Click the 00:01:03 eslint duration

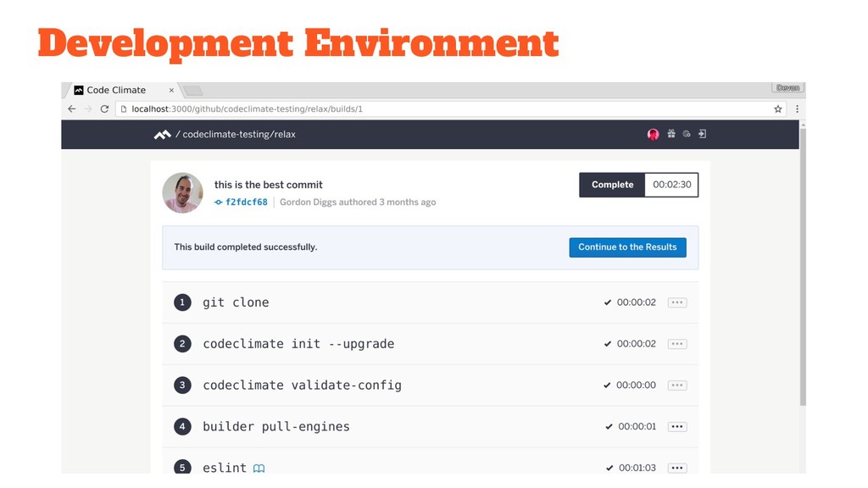point(637,468)
